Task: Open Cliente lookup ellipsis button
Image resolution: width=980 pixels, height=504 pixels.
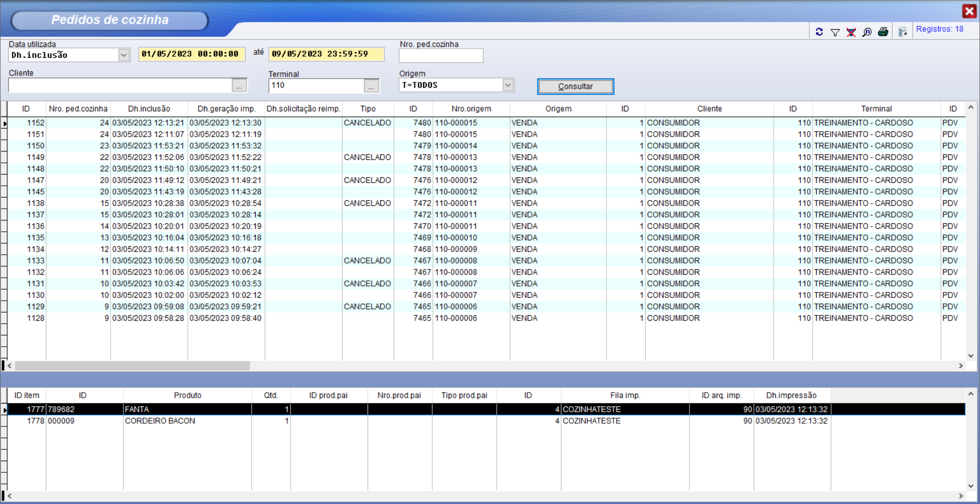Action: tap(239, 86)
